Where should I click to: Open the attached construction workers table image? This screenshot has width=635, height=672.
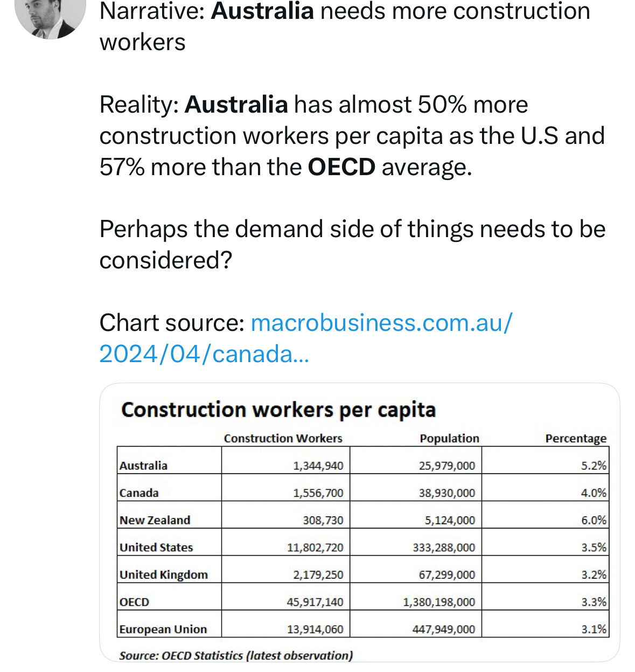tap(359, 522)
